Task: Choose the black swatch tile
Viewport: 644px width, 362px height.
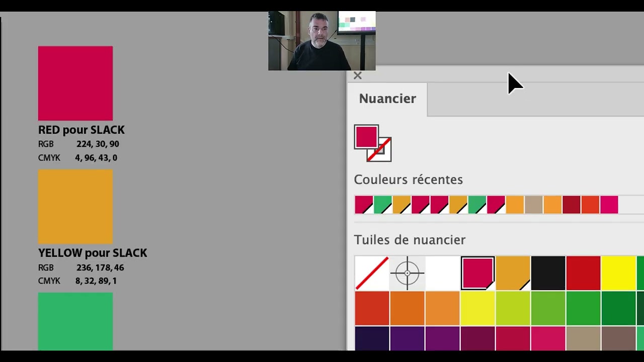Action: [x=548, y=273]
